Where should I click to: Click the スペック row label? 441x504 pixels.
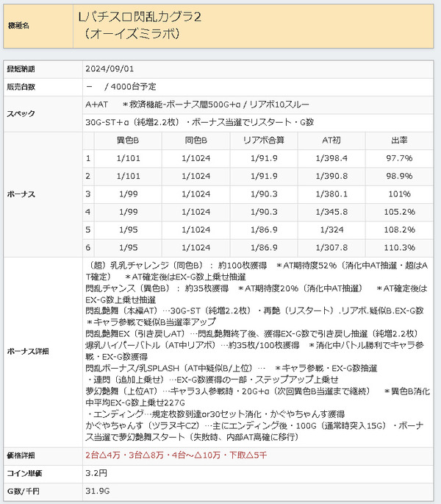21,113
